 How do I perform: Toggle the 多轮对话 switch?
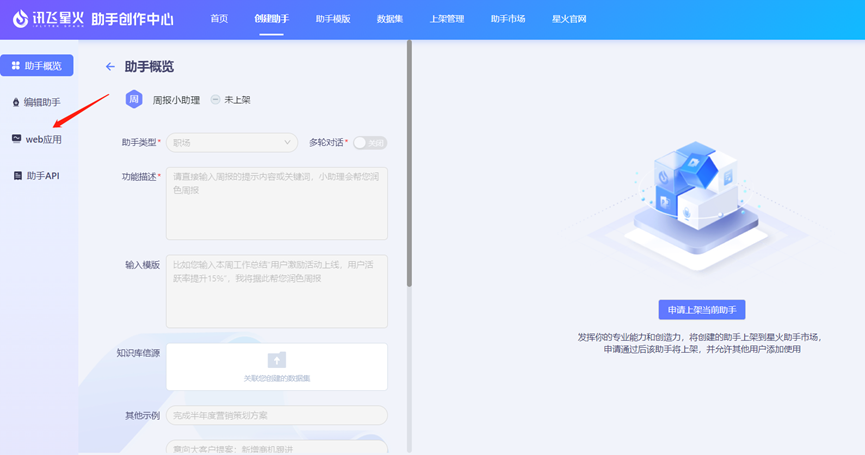370,143
